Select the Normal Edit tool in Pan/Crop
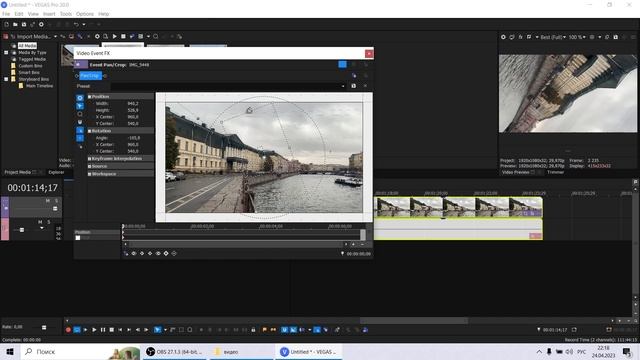This screenshot has width=640, height=360. tap(80, 106)
